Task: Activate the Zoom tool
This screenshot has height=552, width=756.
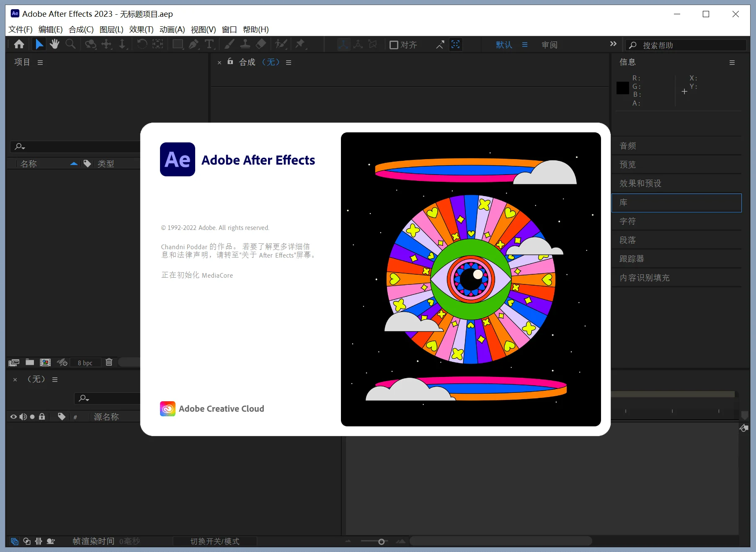Action: (70, 44)
